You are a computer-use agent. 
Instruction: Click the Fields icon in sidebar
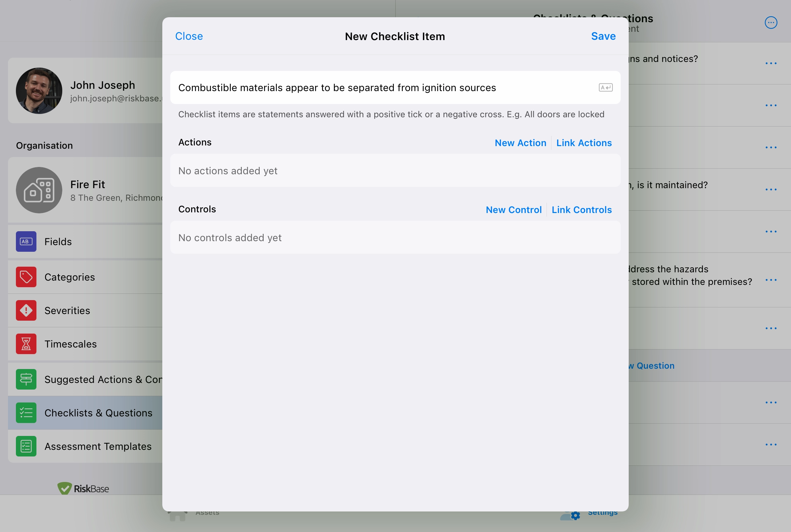click(x=26, y=242)
